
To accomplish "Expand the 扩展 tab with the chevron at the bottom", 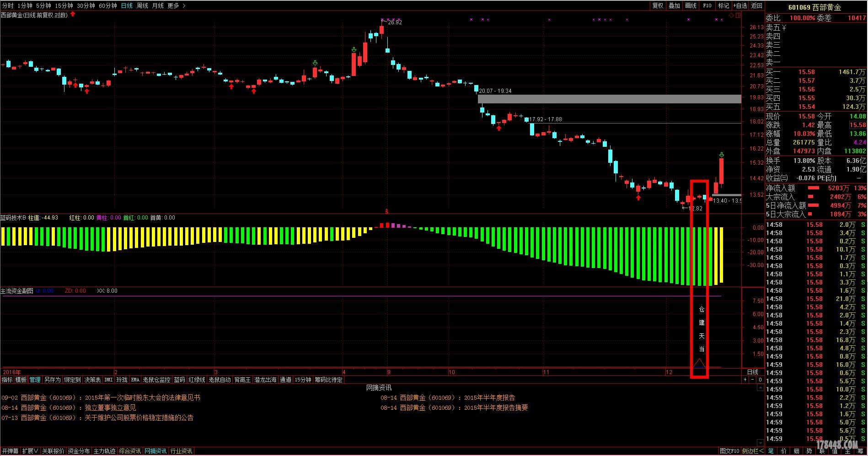I will (30, 451).
